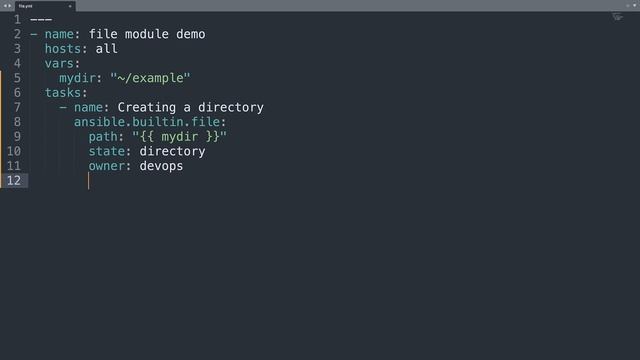
Task: Click the new tab plus icon
Action: 628,5
